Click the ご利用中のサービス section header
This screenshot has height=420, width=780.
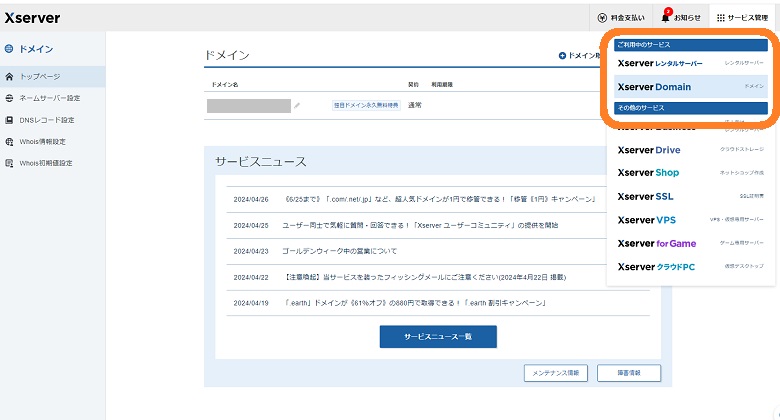[690, 45]
